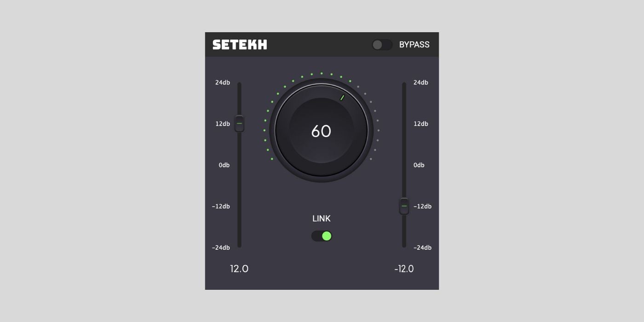Click the 0db label on the right scale
Screen dimensions: 644x322
click(x=419, y=165)
